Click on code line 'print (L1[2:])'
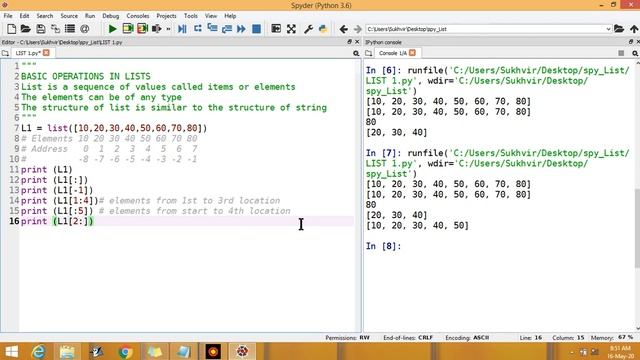Image resolution: width=640 pixels, height=360 pixels. pos(57,221)
